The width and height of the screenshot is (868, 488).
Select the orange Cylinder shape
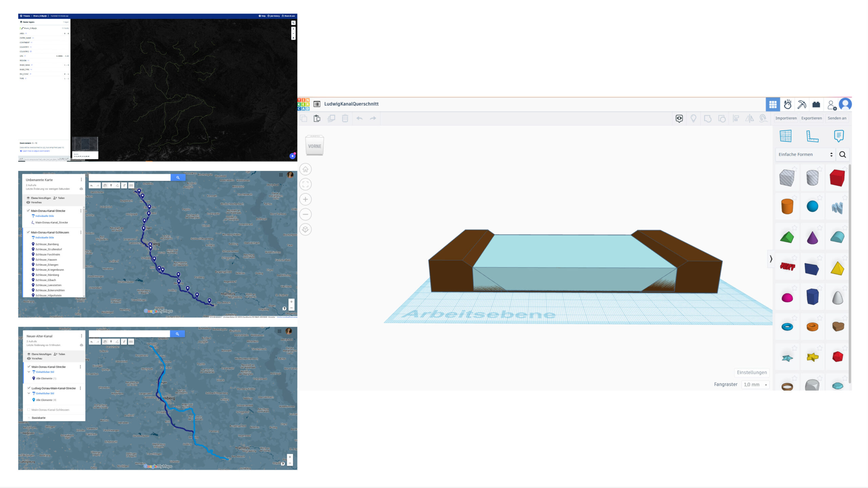coord(787,206)
